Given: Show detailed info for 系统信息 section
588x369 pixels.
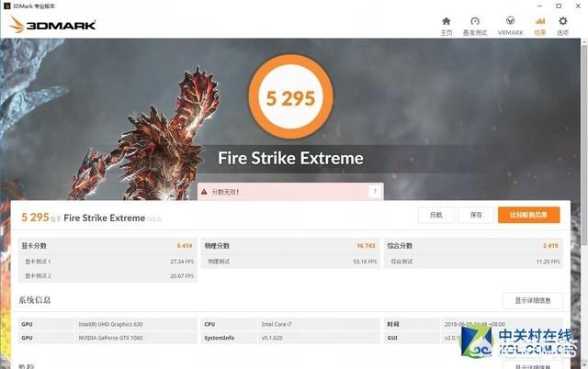Looking at the screenshot, I should (x=533, y=300).
